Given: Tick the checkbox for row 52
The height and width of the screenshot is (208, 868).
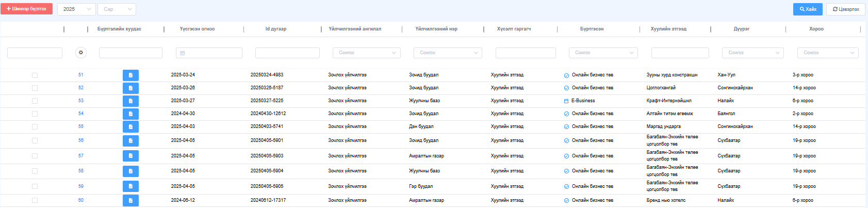Looking at the screenshot, I should [x=35, y=88].
